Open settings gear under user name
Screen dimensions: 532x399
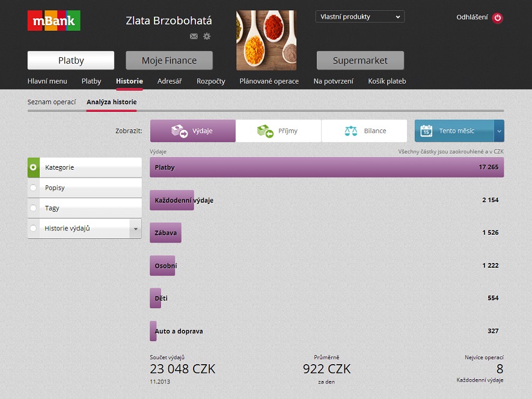[207, 36]
